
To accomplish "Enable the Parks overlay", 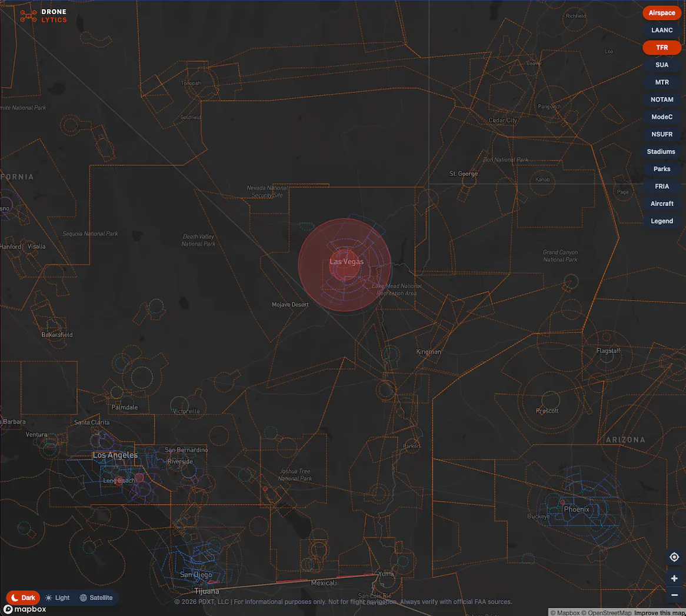I will click(661, 169).
